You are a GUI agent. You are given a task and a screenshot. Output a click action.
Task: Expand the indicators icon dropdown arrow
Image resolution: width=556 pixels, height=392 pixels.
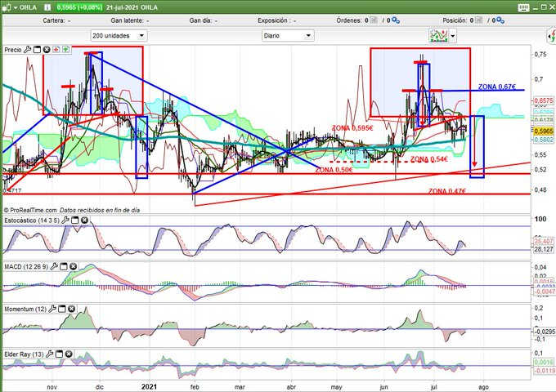tap(453, 36)
